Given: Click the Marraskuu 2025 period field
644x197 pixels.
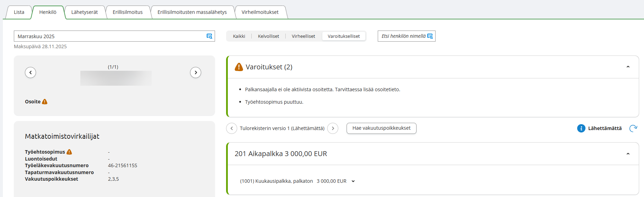Looking at the screenshot, I should pos(114,36).
